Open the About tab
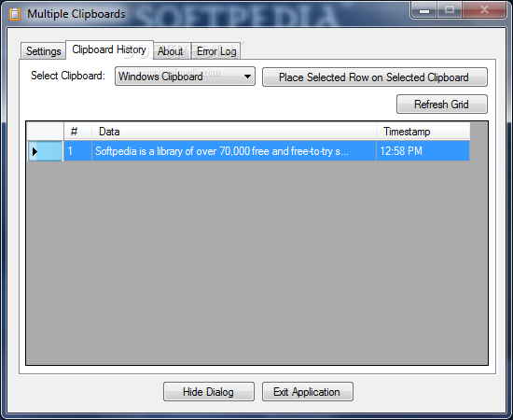 pyautogui.click(x=171, y=51)
